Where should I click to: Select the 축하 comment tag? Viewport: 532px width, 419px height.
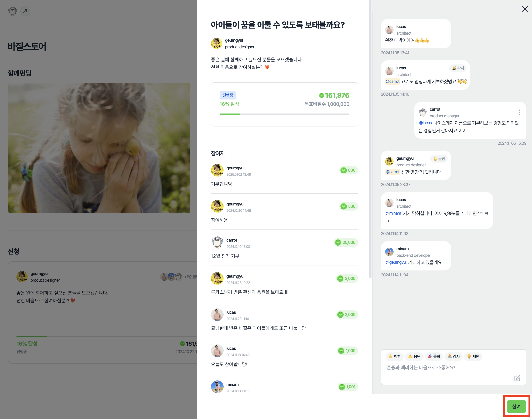tap(434, 356)
